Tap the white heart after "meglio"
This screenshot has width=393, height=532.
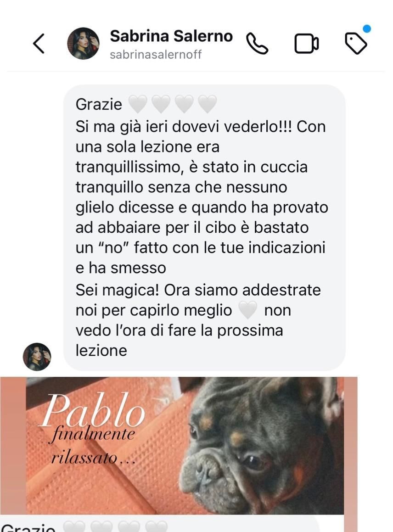248,310
